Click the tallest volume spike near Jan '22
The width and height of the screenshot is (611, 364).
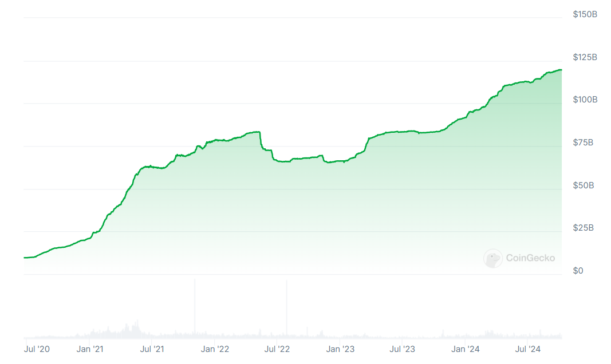195,307
